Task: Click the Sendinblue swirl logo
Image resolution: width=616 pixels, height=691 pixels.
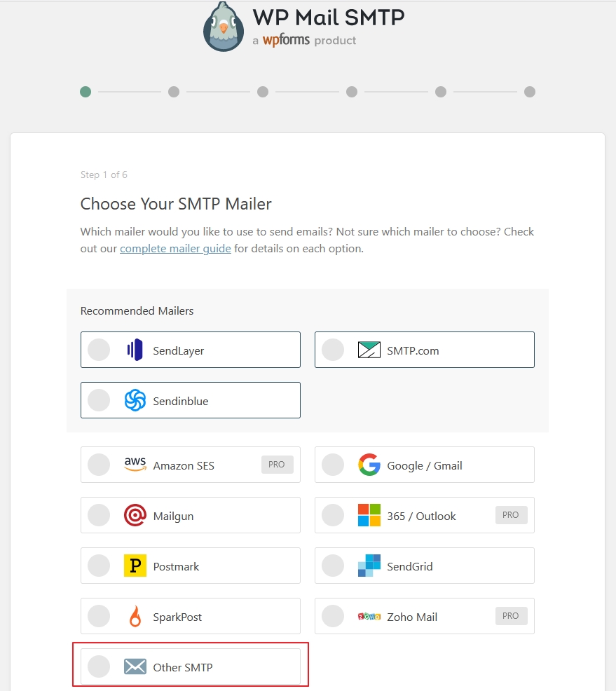Action: point(135,400)
